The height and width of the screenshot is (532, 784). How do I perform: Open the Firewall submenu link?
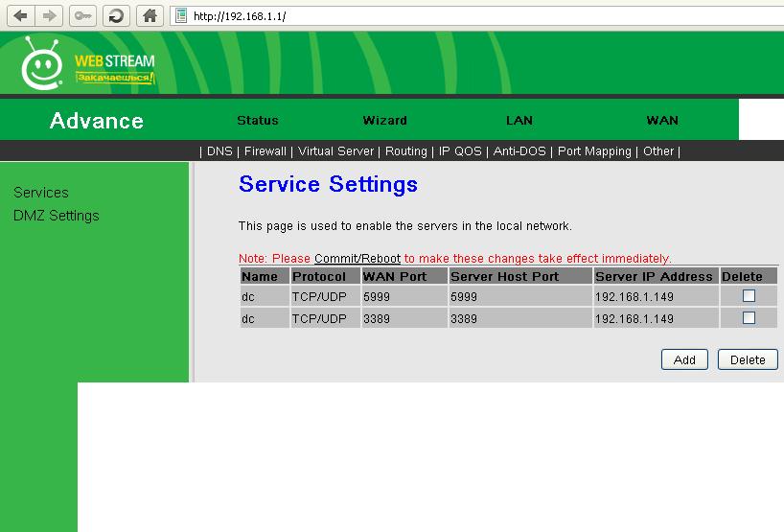[x=265, y=151]
